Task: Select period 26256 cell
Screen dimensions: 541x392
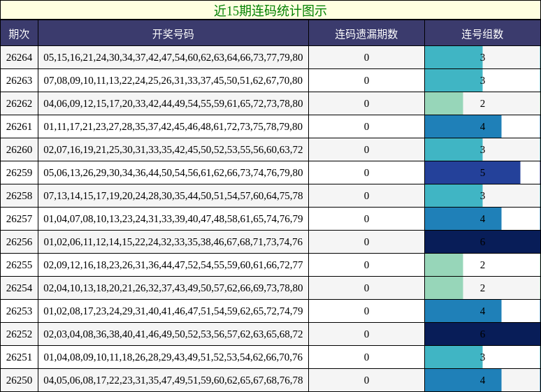Action: coord(19,242)
